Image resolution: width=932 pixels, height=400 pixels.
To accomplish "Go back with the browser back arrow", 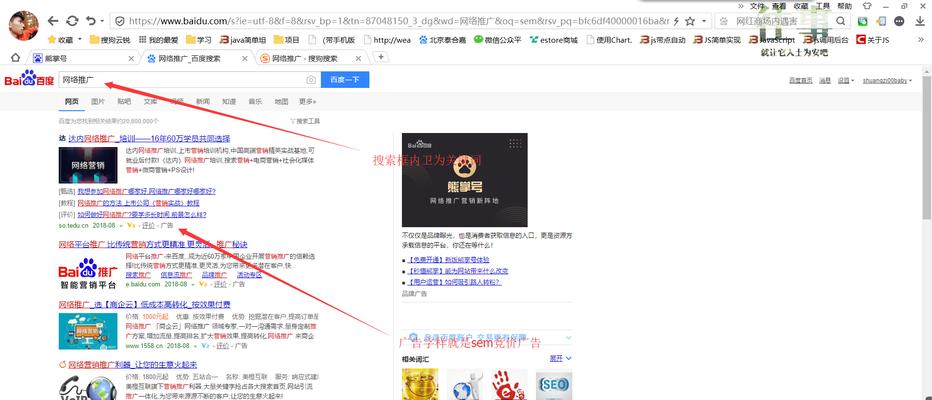I will [x=53, y=21].
